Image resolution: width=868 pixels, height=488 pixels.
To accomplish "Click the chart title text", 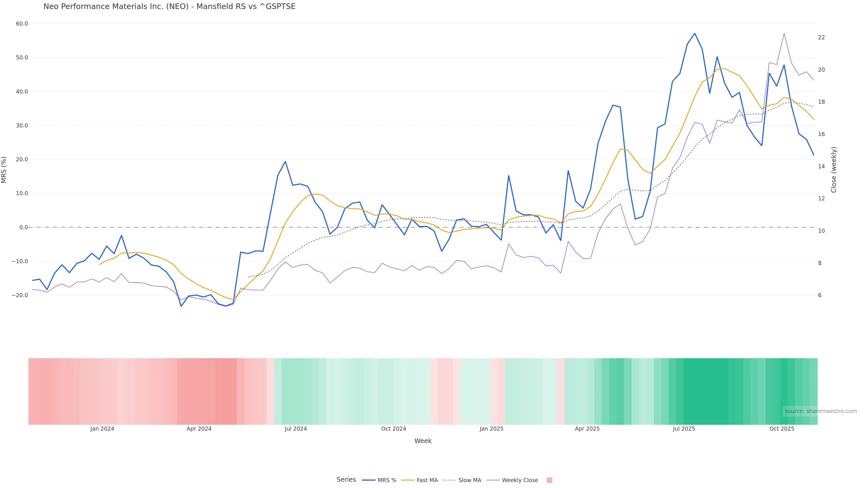I will pos(169,6).
